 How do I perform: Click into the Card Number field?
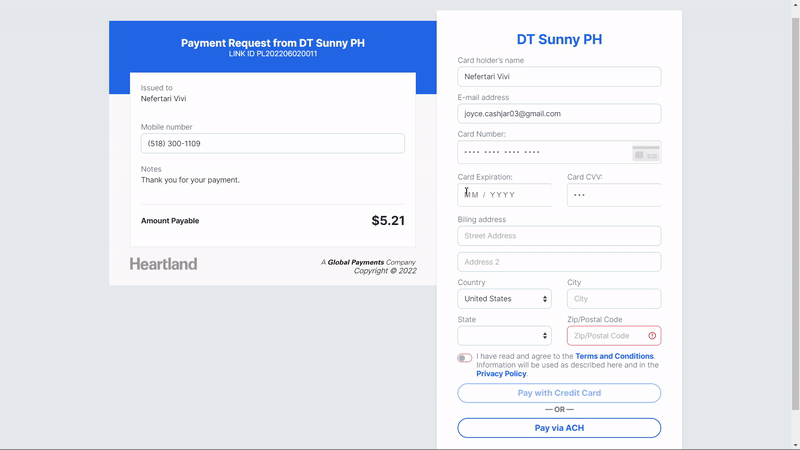point(540,152)
